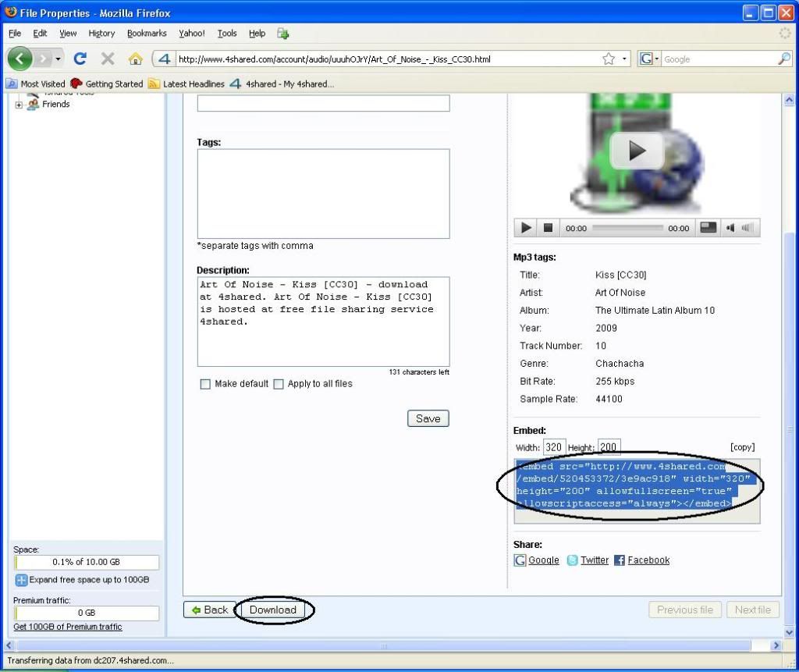The image size is (799, 672).
Task: Click the toolbar icon beside the Help menu
Action: coord(282,34)
